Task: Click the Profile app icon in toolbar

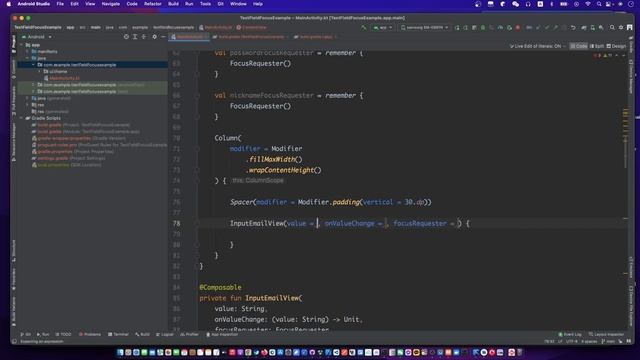Action: [x=500, y=27]
